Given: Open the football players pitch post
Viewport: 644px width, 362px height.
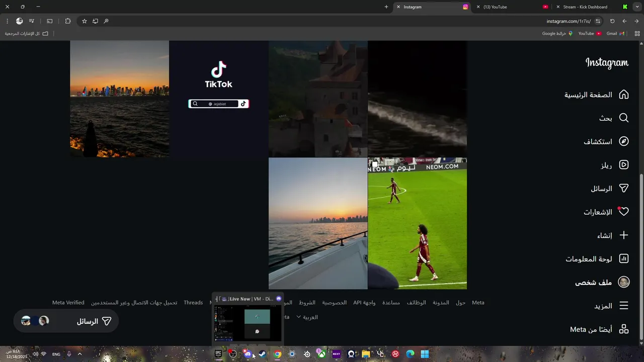Looking at the screenshot, I should coord(417,224).
